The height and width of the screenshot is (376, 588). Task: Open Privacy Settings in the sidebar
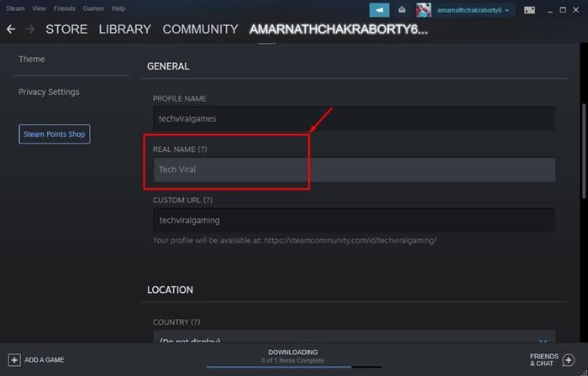tap(49, 91)
